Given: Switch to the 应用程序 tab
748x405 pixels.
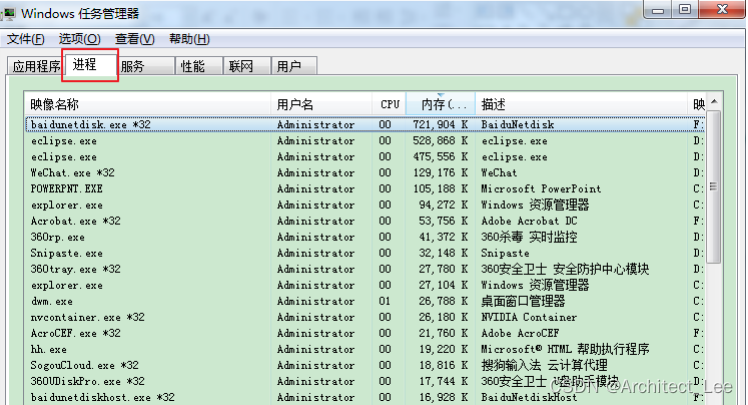Looking at the screenshot, I should (36, 66).
